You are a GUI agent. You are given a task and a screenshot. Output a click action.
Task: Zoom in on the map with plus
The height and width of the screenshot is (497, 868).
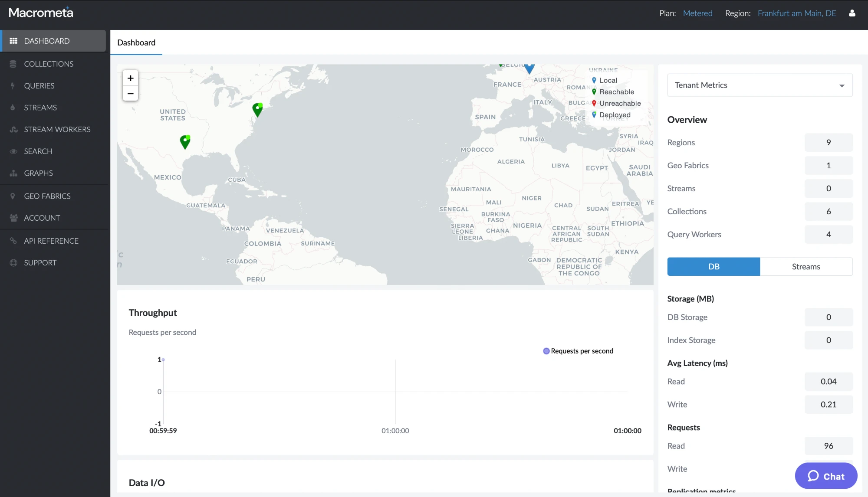click(x=130, y=78)
